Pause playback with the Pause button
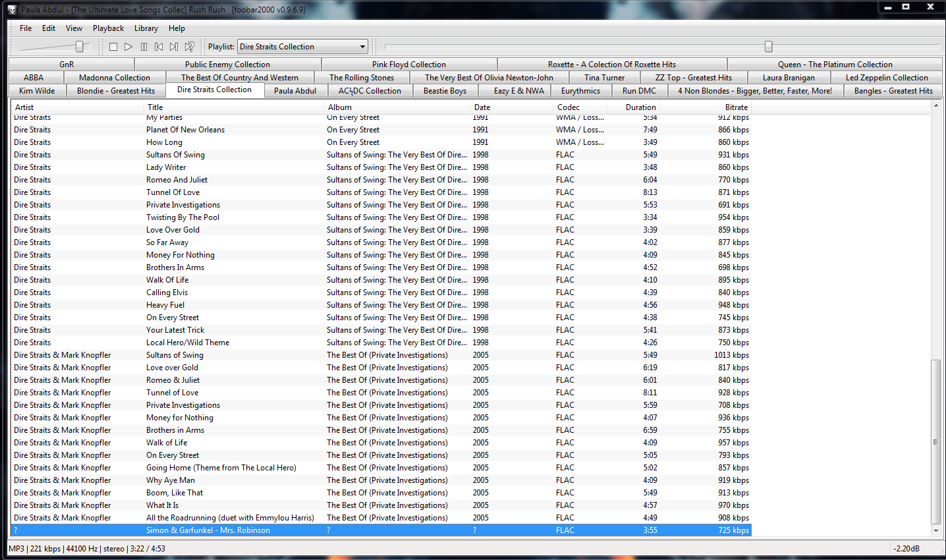 tap(144, 47)
